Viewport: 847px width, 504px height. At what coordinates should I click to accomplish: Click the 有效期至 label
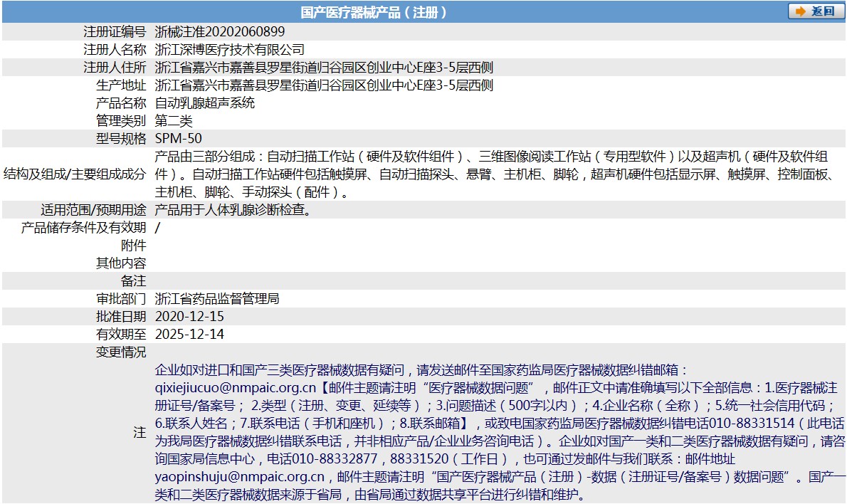tap(121, 335)
